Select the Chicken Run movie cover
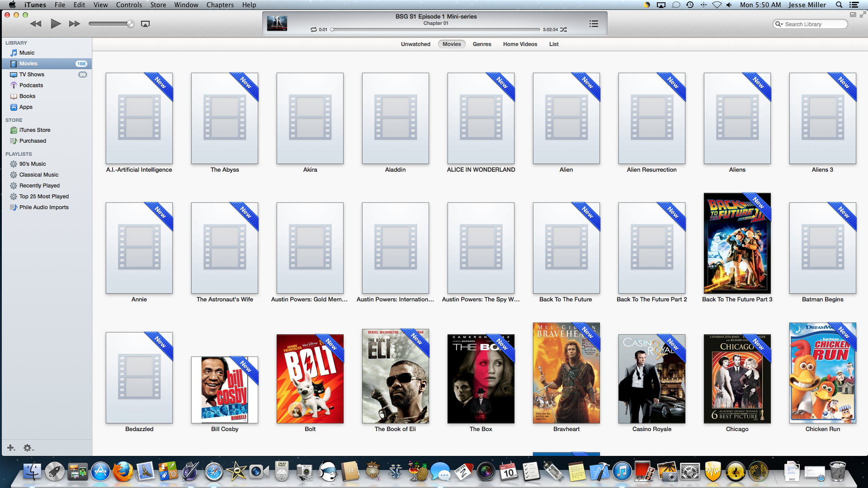Screen dimensions: 868x488 point(822,373)
